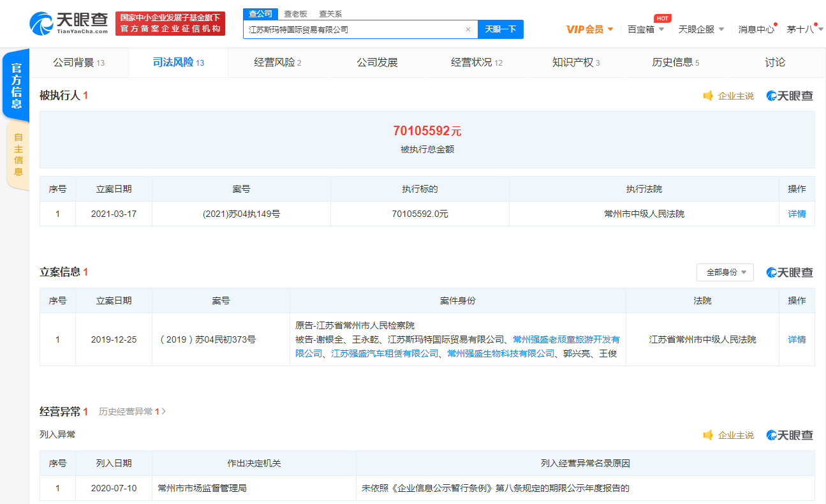This screenshot has height=504, width=826.
Task: Clear the search box with the X icon
Action: coord(468,29)
